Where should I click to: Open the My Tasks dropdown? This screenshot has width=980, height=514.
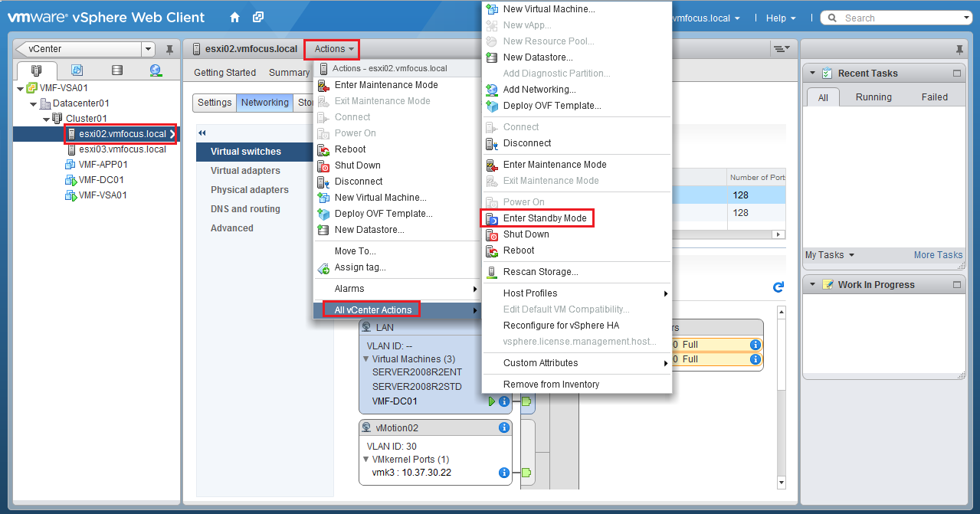tap(829, 255)
